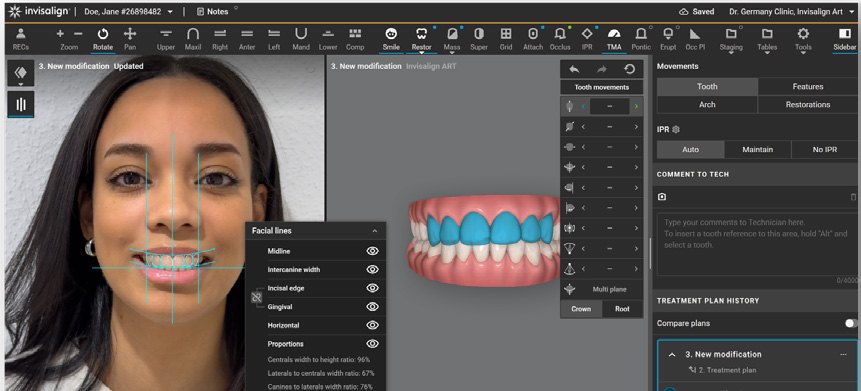Toggle the facial lines overlay button
This screenshot has width=861, height=391.
[21, 104]
